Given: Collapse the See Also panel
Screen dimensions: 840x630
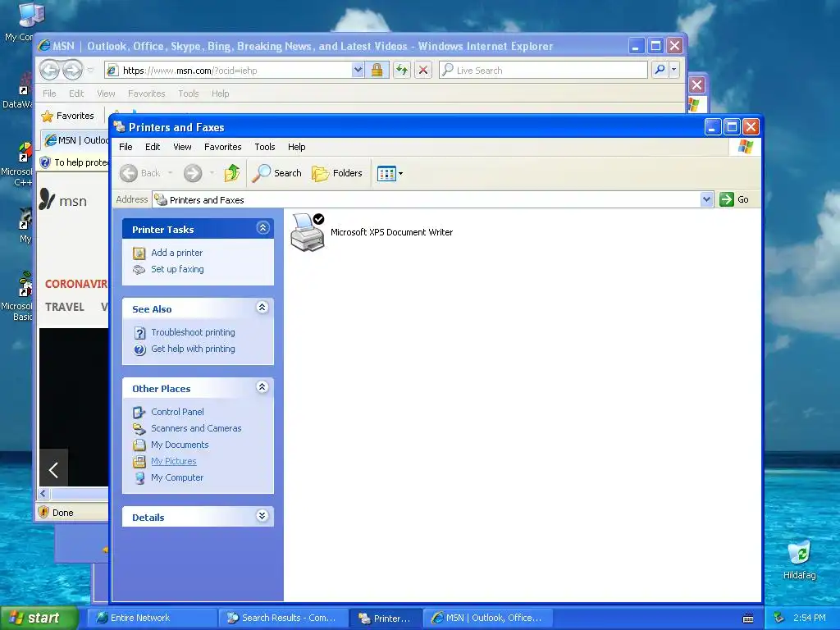Looking at the screenshot, I should click(x=262, y=308).
